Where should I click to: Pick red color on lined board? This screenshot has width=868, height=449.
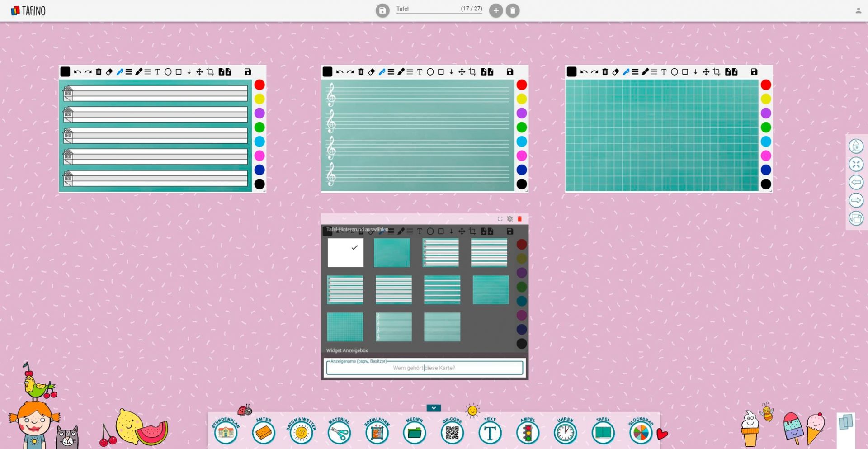pos(259,85)
